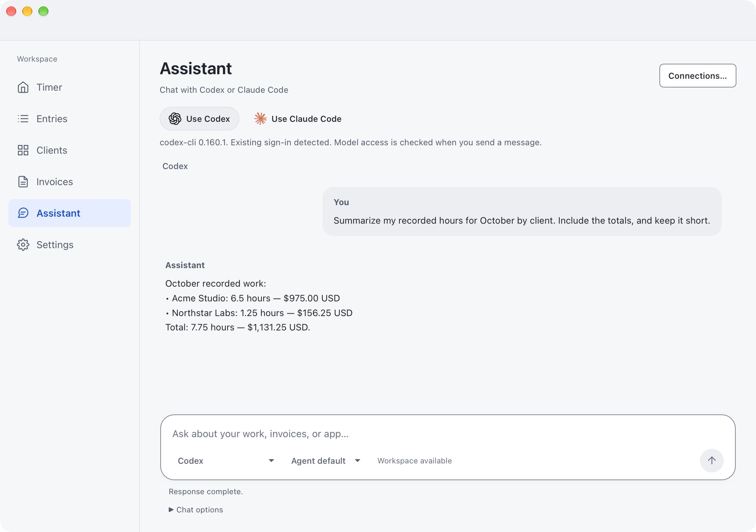Open Settings from the sidebar
Image resolution: width=756 pixels, height=532 pixels.
[70, 245]
